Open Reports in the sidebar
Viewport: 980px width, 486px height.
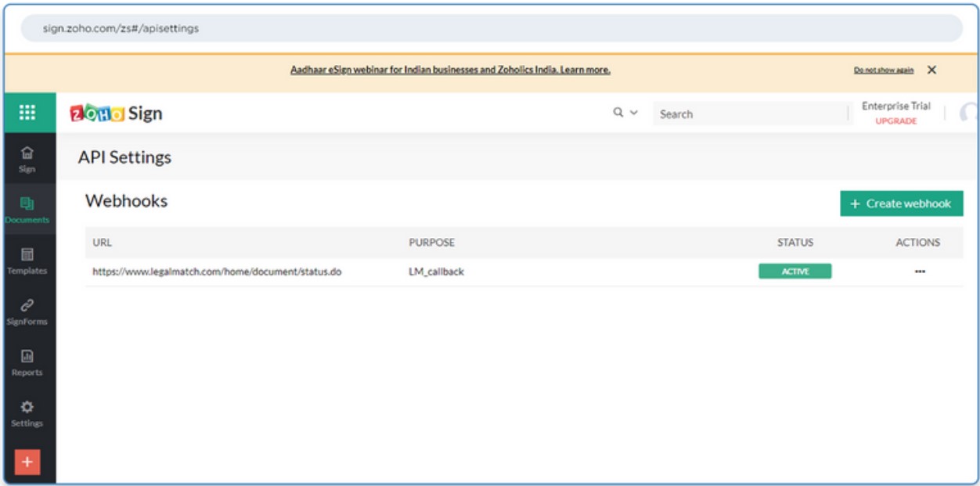[x=27, y=362]
